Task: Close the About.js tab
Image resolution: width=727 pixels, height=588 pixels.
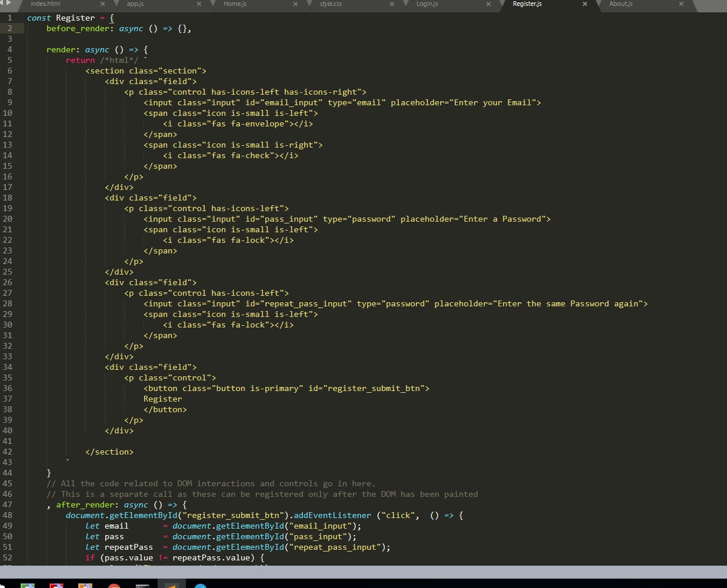Action: (x=681, y=4)
